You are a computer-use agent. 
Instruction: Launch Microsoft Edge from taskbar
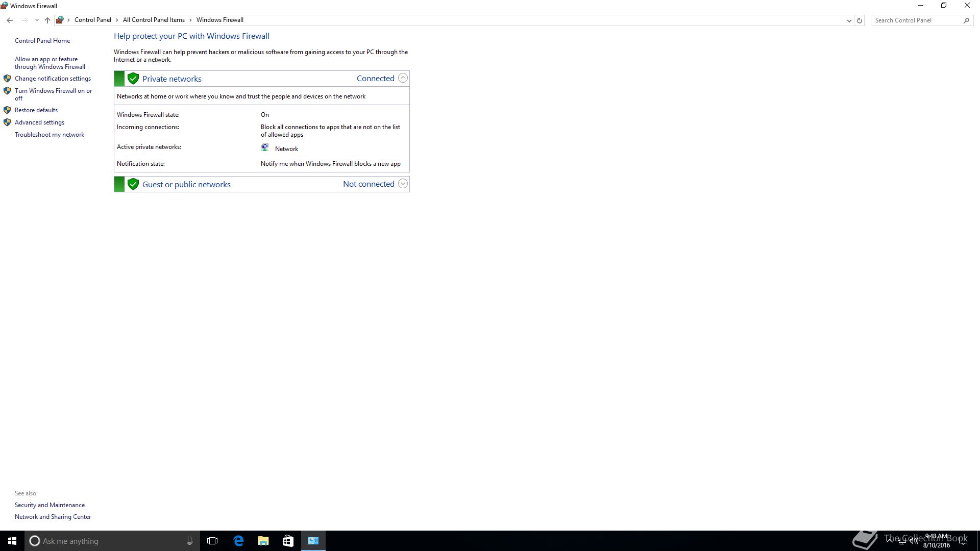point(238,541)
